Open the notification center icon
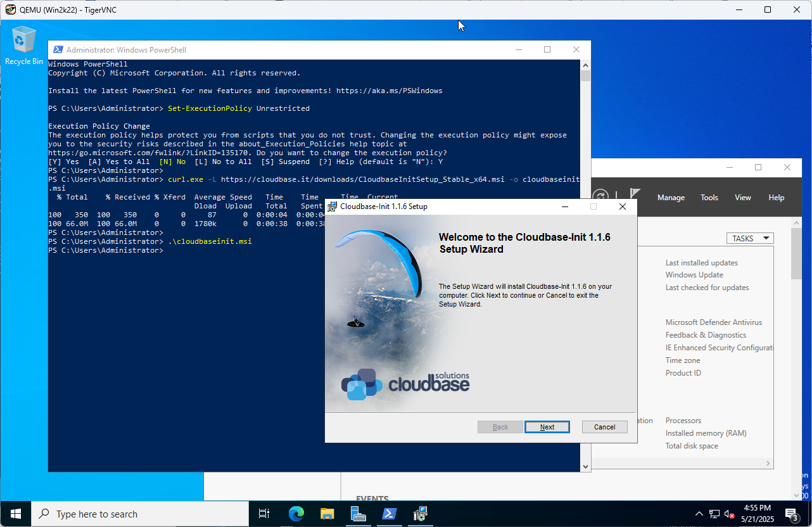Viewport: 812px width, 527px height. point(792,514)
